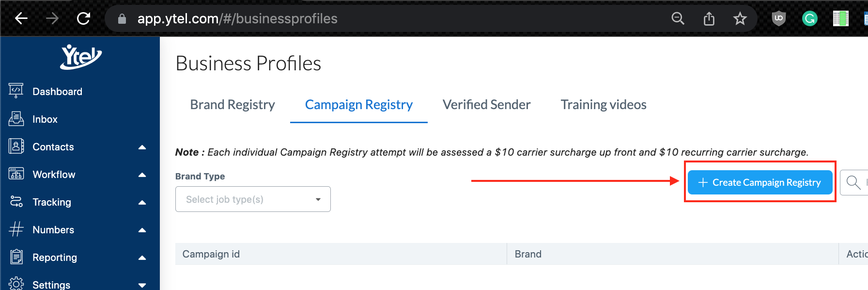
Task: Open Dashboard via its monitor icon
Action: [x=16, y=91]
